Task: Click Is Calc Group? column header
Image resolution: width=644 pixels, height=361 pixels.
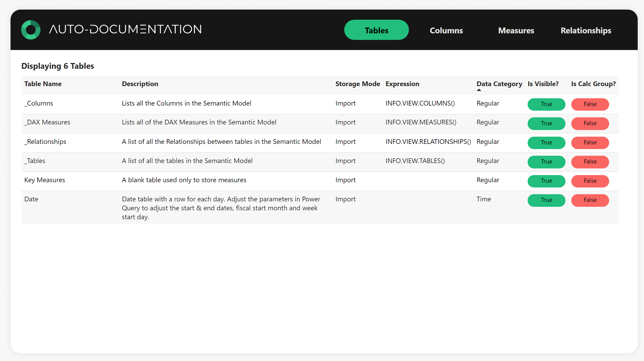Action: click(x=593, y=84)
